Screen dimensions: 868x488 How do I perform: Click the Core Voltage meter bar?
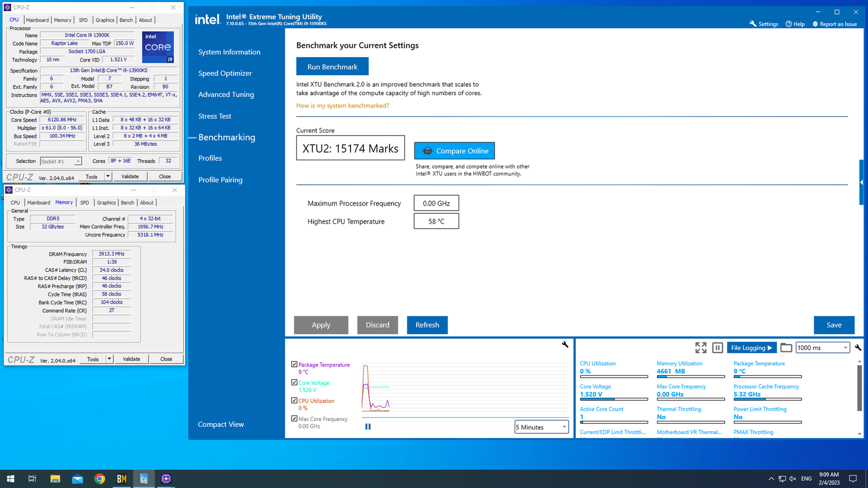point(613,399)
